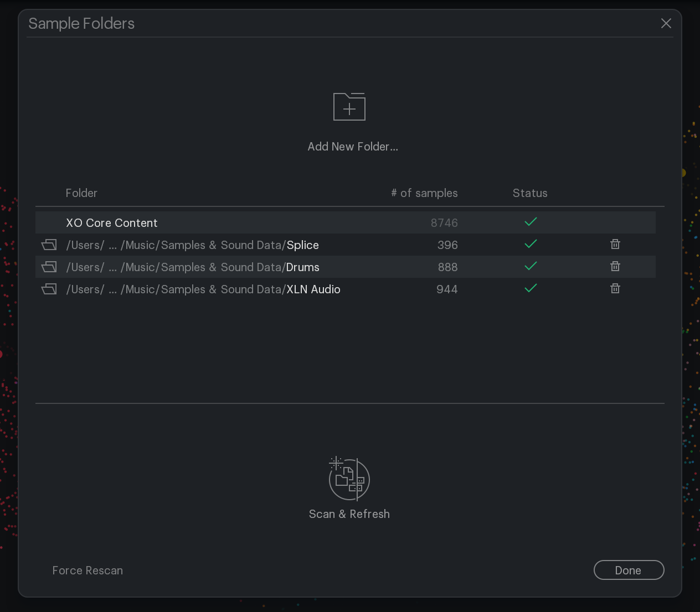Image resolution: width=700 pixels, height=612 pixels.
Task: Click Force Rescan
Action: pyautogui.click(x=87, y=570)
